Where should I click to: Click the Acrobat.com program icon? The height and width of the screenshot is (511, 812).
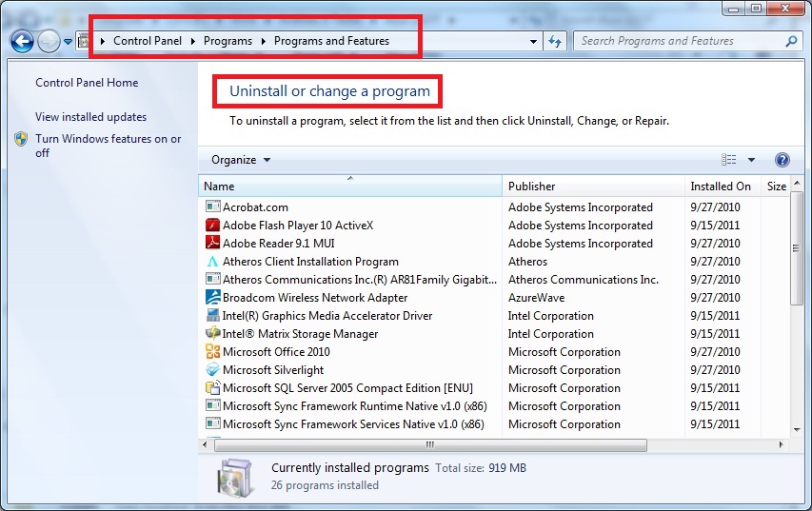(x=213, y=206)
